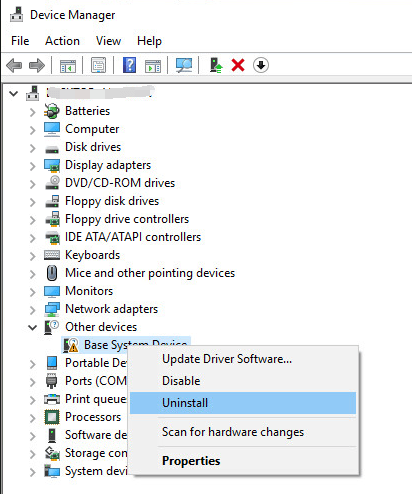Select the Disk drives label

coord(93,147)
